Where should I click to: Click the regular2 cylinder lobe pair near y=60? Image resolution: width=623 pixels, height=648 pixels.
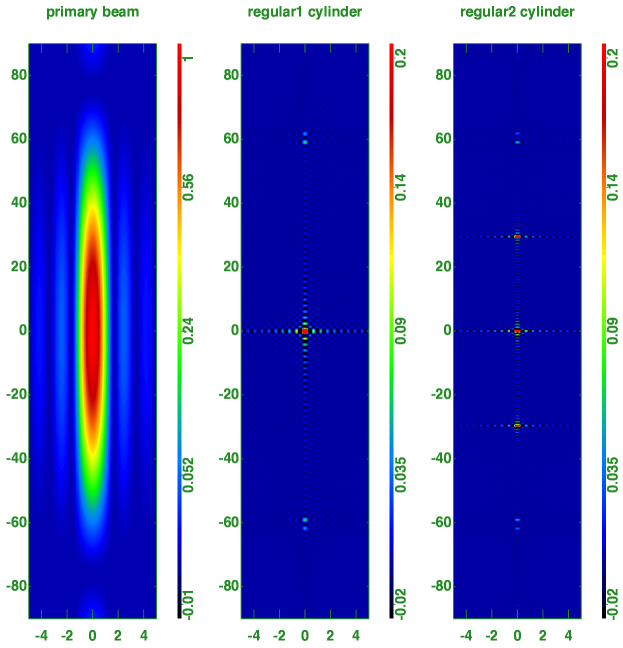click(517, 138)
